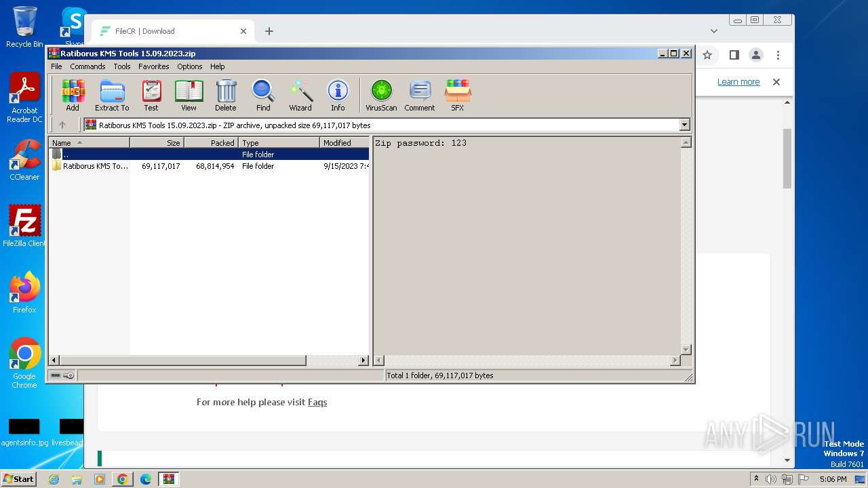Click comment pane vertical scrollbar down arrow
The height and width of the screenshot is (488, 868).
click(x=686, y=350)
